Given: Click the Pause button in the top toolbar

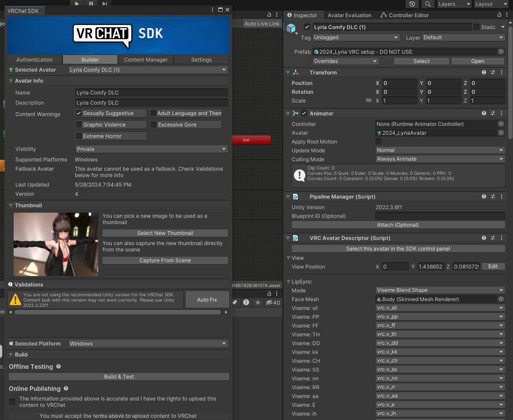Looking at the screenshot, I should 91,3.
